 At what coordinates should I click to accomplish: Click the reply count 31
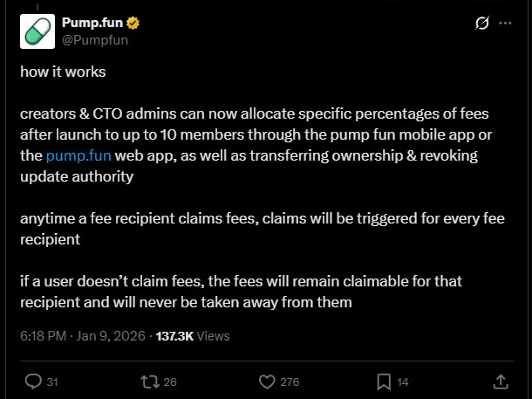click(51, 382)
